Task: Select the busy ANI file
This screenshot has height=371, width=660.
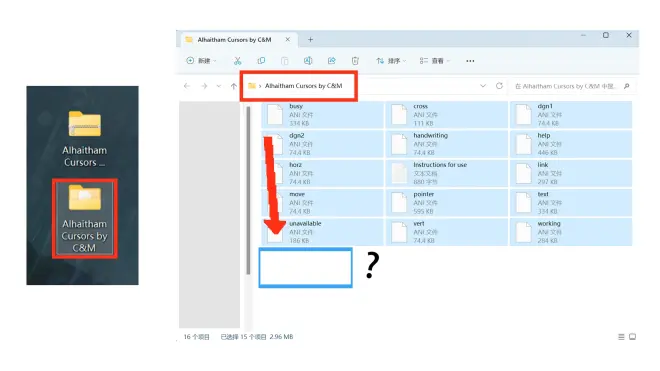Action: pos(322,115)
